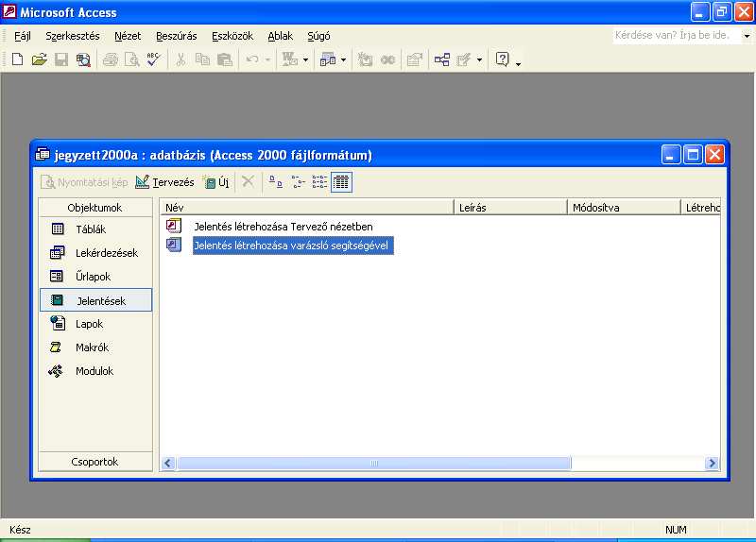Click the Copy icon

pyautogui.click(x=202, y=59)
